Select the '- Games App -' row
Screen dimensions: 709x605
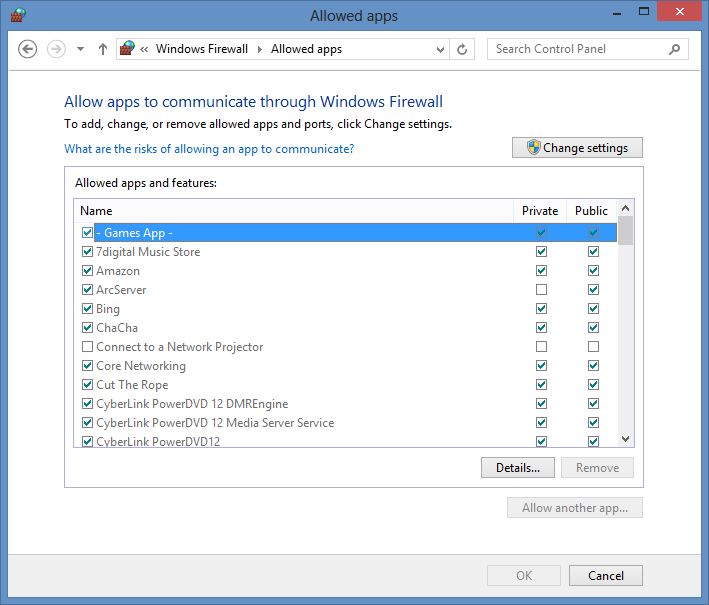coord(355,232)
